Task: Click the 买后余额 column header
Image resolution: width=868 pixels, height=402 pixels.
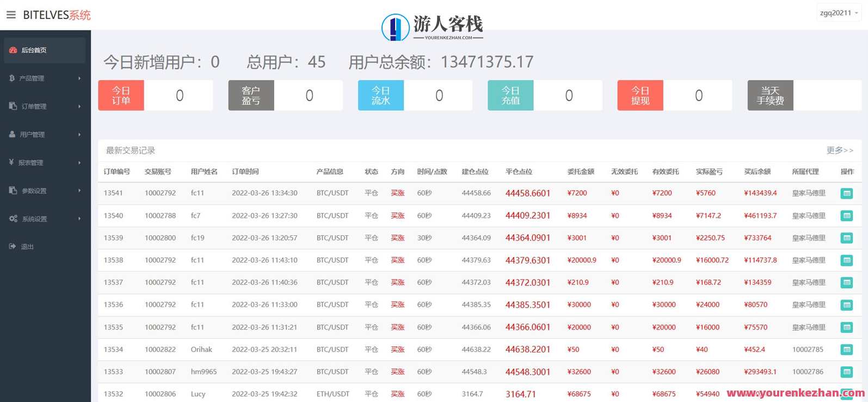Action: pyautogui.click(x=758, y=172)
